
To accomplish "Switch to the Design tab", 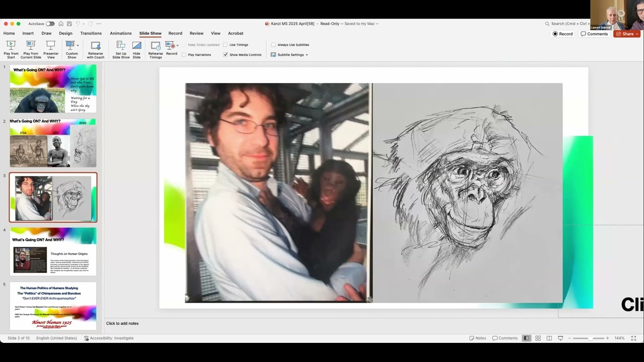I will click(66, 33).
